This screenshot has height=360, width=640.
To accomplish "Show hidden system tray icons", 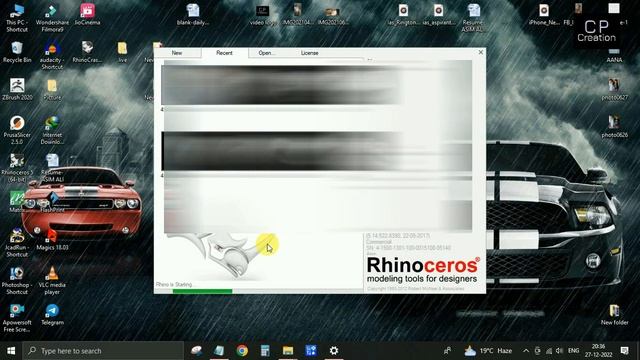I will tap(526, 351).
